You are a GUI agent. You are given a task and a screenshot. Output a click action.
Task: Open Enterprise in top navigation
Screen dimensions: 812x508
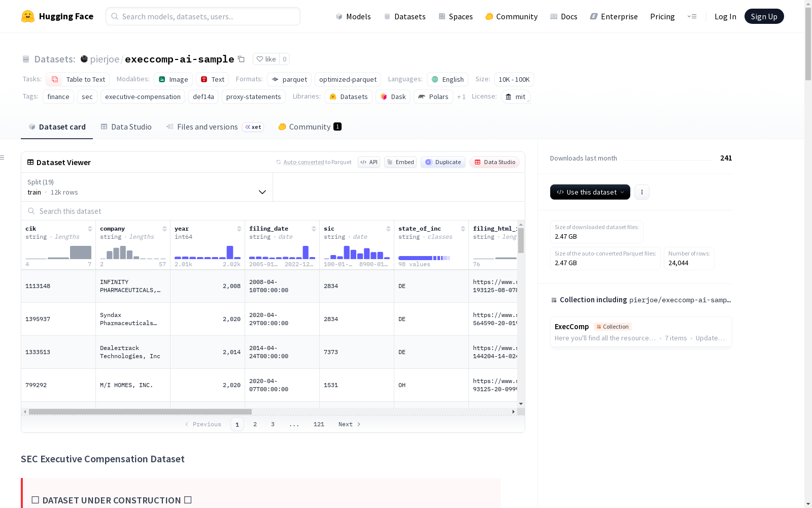(614, 16)
